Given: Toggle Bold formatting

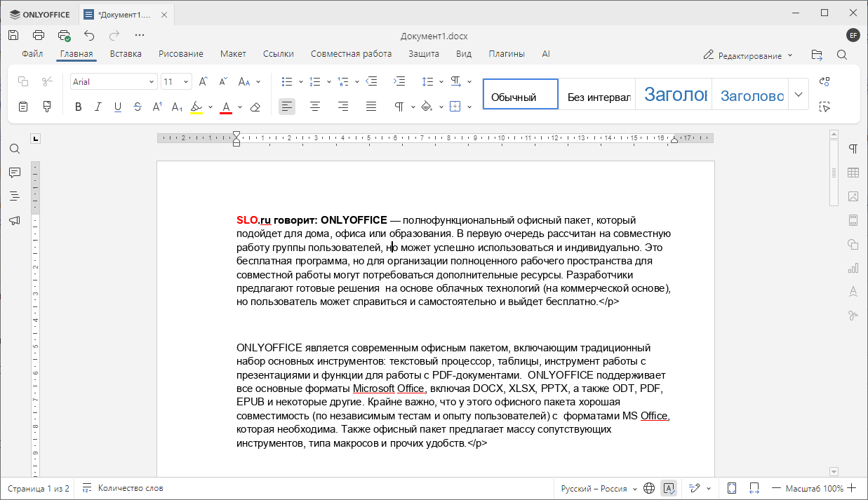Looking at the screenshot, I should [x=78, y=107].
